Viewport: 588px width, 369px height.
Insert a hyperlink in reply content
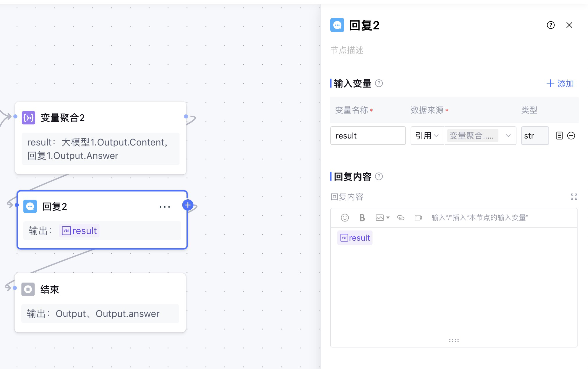click(x=401, y=218)
